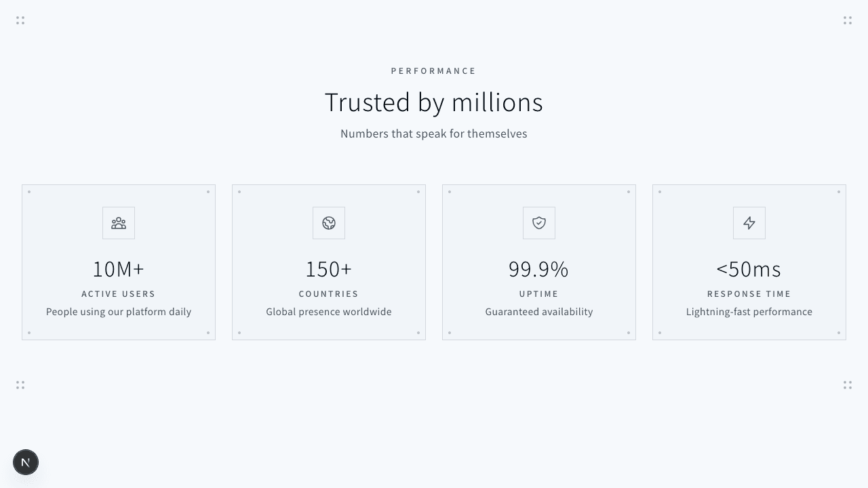Click the globe icon for Countries

click(x=329, y=223)
